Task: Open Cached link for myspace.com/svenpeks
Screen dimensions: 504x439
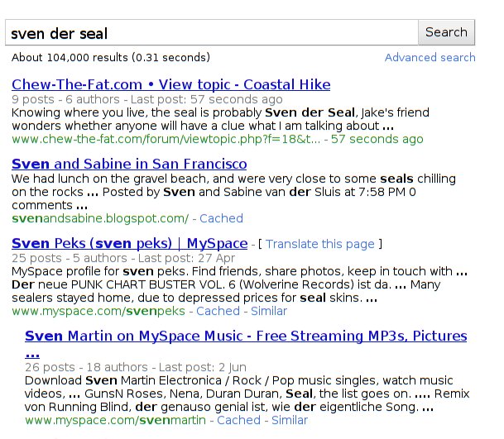Action: click(x=218, y=311)
